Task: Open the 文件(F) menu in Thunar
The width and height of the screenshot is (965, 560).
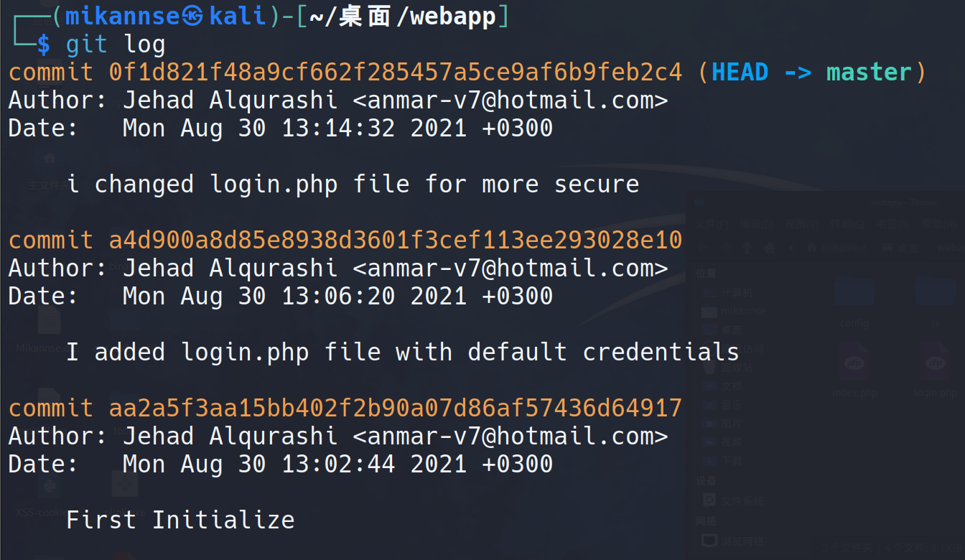Action: (712, 225)
